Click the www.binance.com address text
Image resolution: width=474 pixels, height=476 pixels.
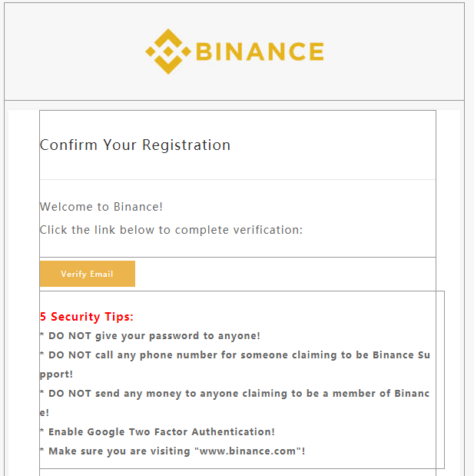247,451
